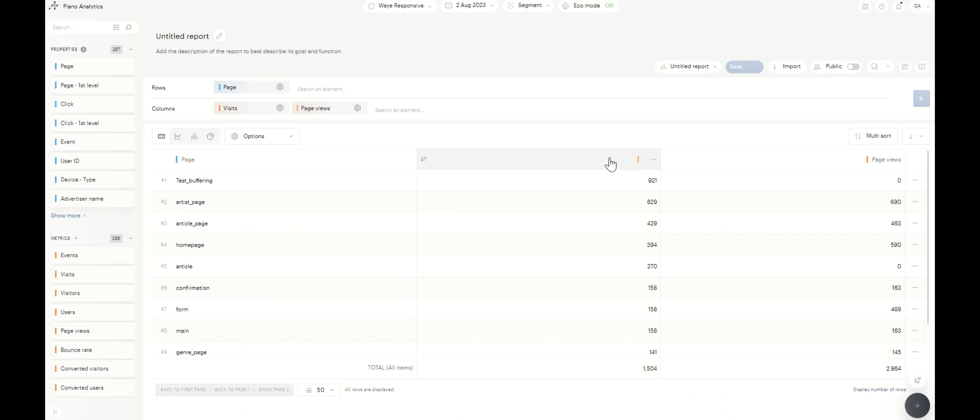Switch to line chart view
Viewport: 980px width, 420px height.
point(178,136)
